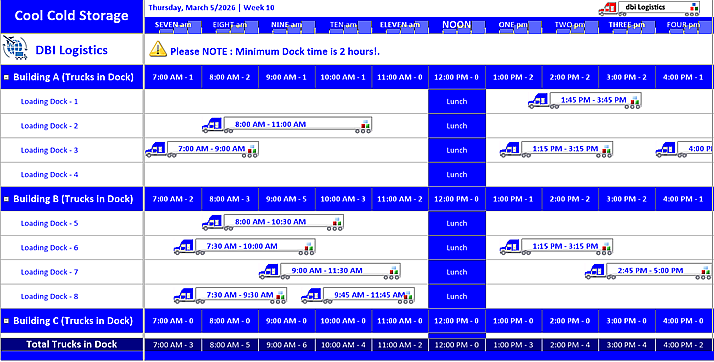Click Lunch block on Loading Dock 2
This screenshot has width=714, height=362.
click(457, 126)
